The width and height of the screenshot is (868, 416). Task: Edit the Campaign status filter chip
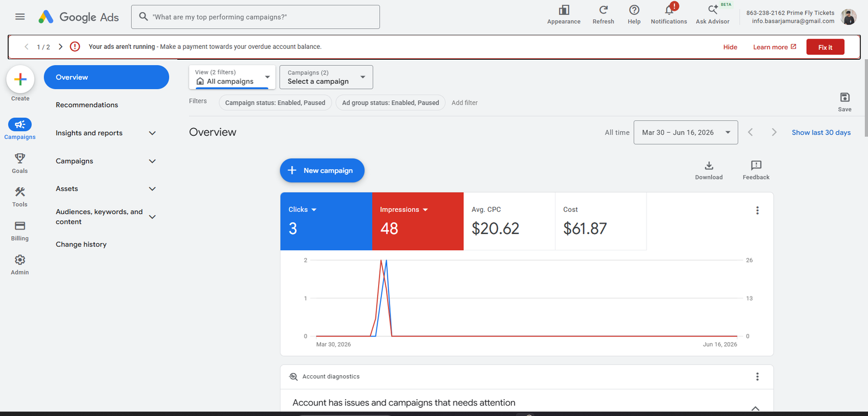[275, 103]
